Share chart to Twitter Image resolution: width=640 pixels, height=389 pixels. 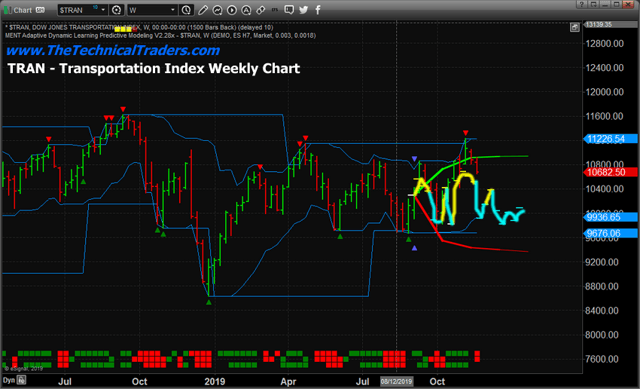pyautogui.click(x=303, y=10)
